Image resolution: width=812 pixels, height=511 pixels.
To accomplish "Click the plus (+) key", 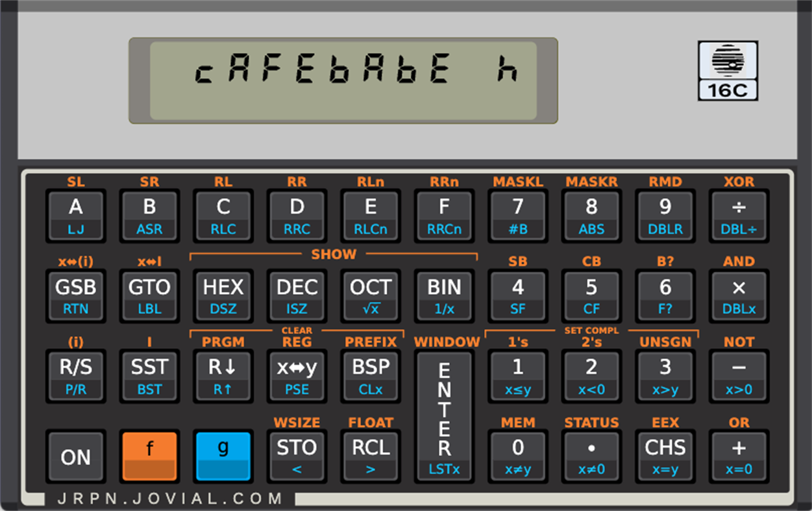I will [739, 456].
